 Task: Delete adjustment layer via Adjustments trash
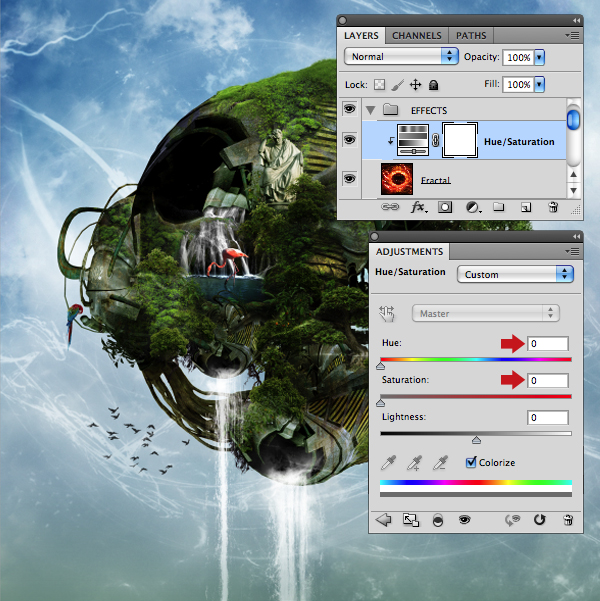pos(568,520)
